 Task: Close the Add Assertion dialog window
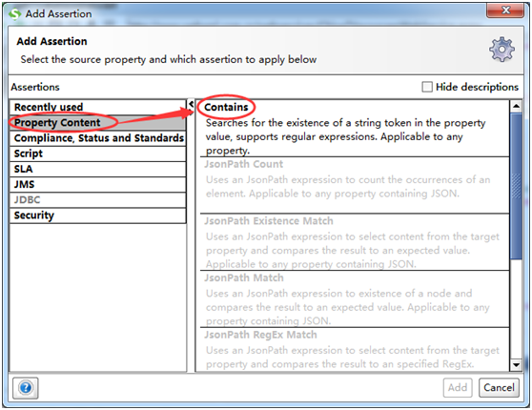[x=505, y=10]
